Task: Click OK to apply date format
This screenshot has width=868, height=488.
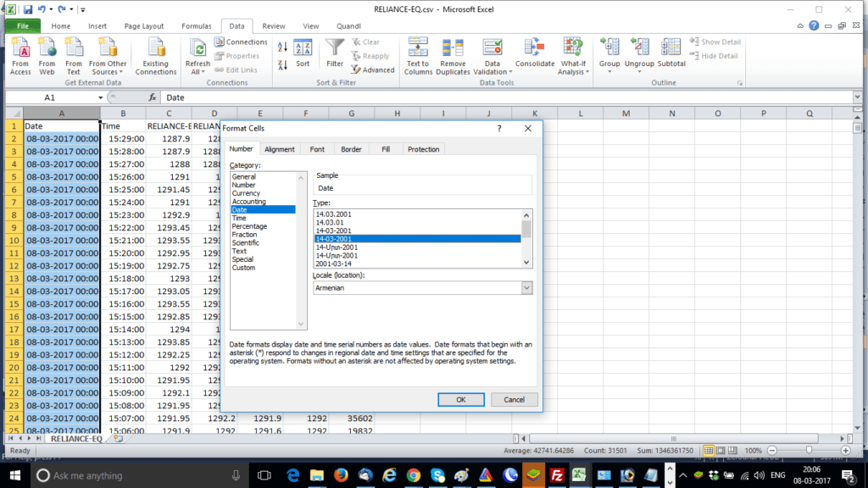Action: (x=461, y=399)
